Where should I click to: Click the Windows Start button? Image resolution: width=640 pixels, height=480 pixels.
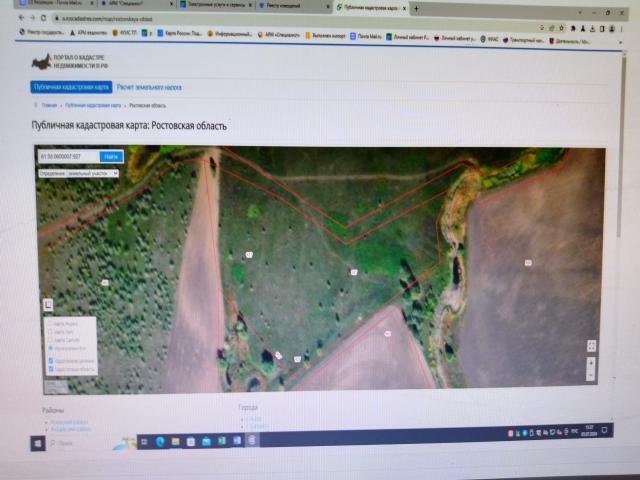click(38, 443)
